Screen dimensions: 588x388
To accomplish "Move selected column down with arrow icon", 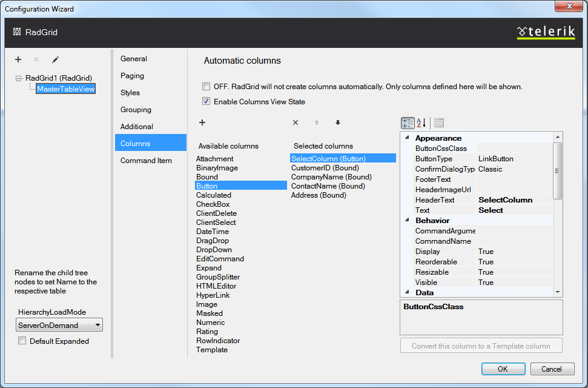I will (x=338, y=122).
